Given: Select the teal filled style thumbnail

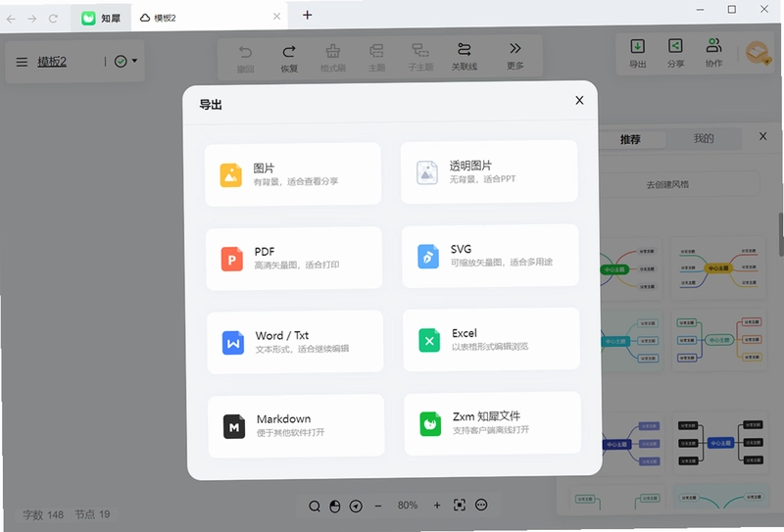Looking at the screenshot, I should (630, 341).
